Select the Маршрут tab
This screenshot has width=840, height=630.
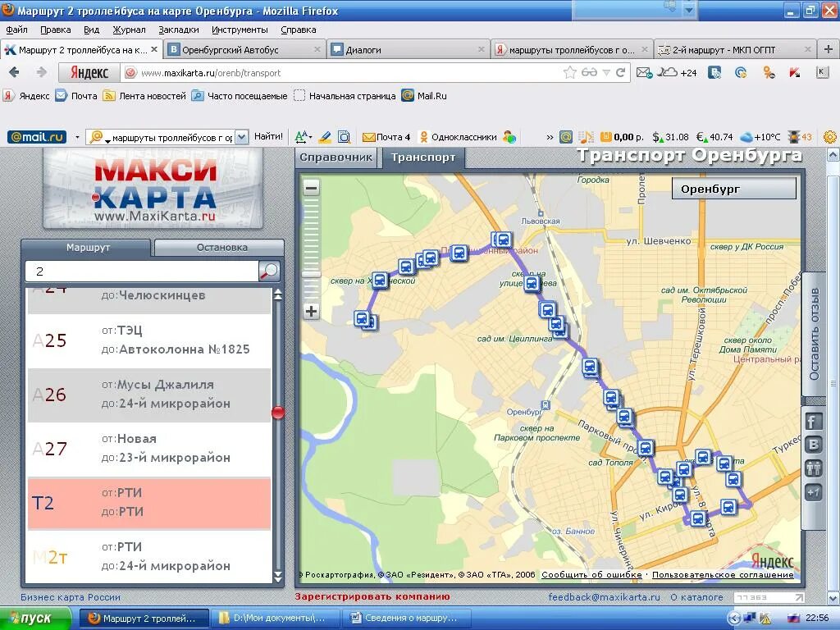tap(85, 248)
